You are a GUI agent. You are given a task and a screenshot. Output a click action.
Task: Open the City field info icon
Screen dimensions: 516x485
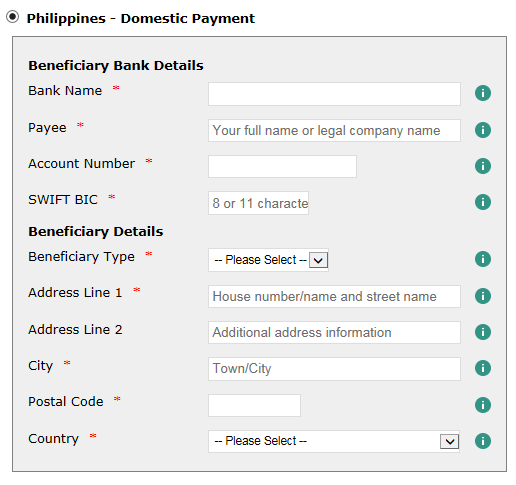[483, 368]
